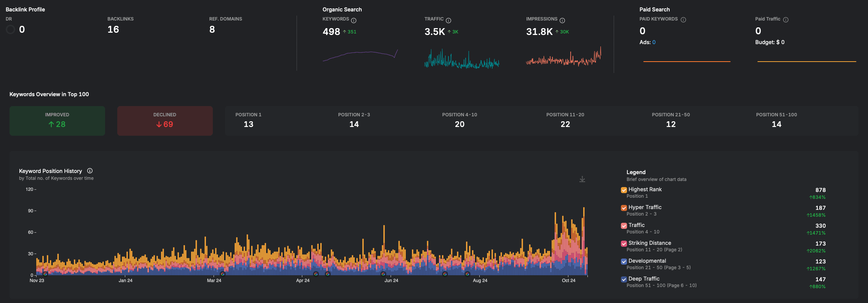Image resolution: width=868 pixels, height=303 pixels.
Task: Open the IMPROVED keywords card
Action: click(x=57, y=121)
